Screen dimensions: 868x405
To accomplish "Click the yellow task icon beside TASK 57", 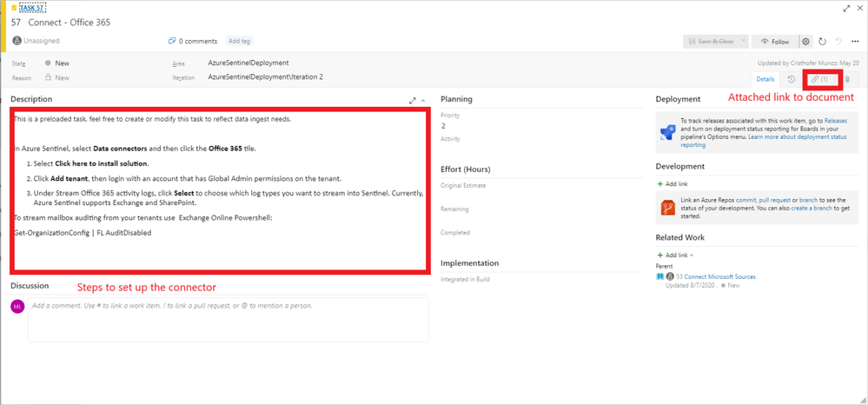I will (15, 8).
